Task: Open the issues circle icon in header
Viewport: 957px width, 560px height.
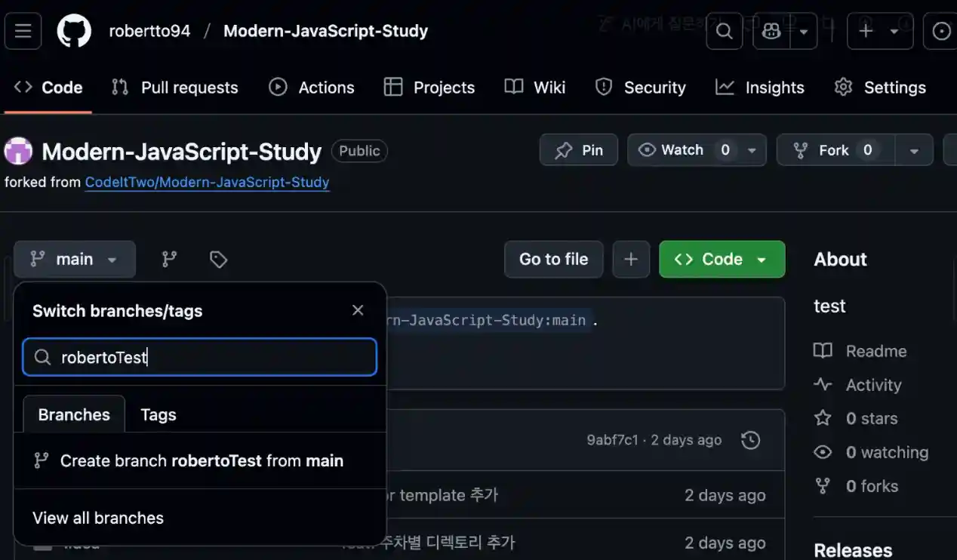Action: 940,31
